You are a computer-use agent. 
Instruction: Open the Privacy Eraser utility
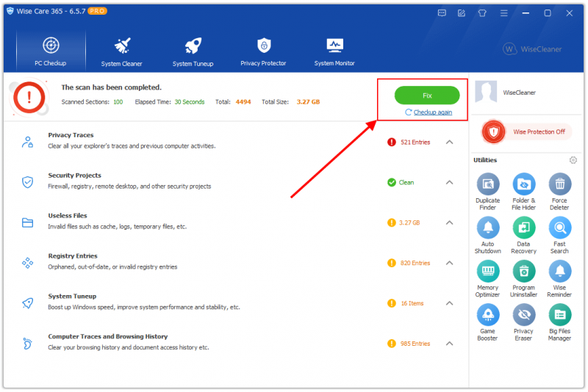point(523,322)
